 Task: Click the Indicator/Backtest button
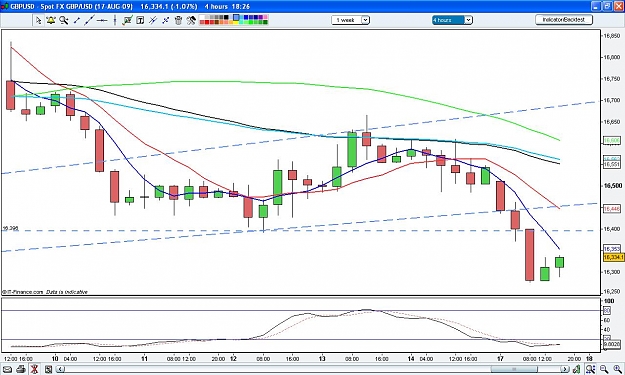pyautogui.click(x=564, y=20)
